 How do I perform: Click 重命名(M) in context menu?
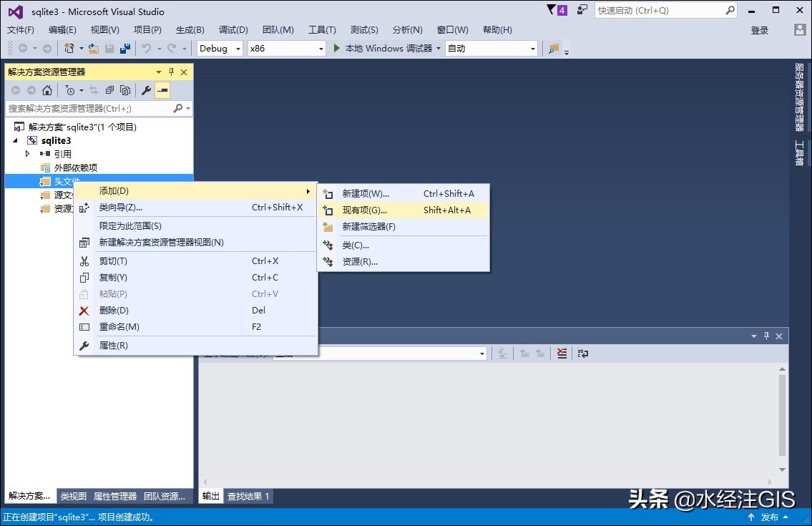coord(196,326)
